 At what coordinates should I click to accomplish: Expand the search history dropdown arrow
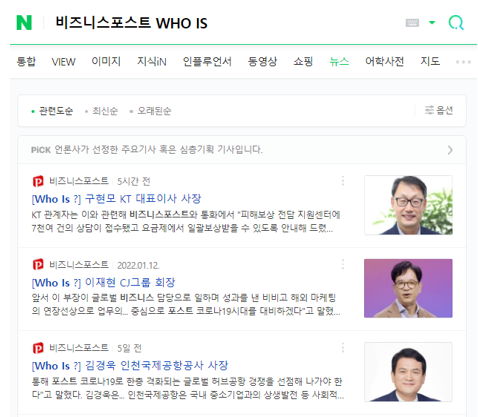pos(432,23)
